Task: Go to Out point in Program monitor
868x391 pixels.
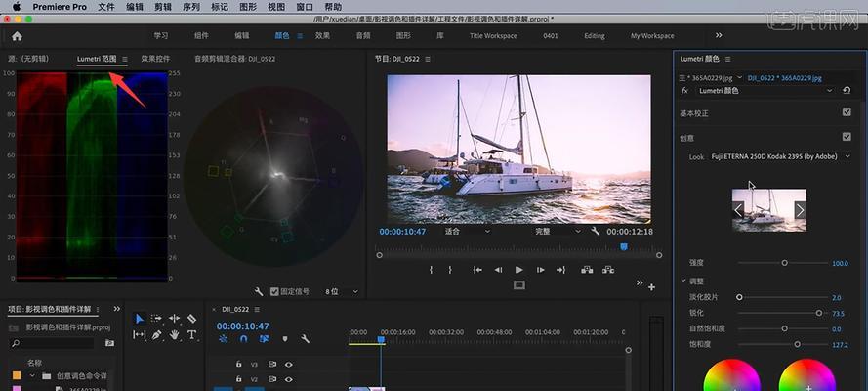Action: pos(560,270)
